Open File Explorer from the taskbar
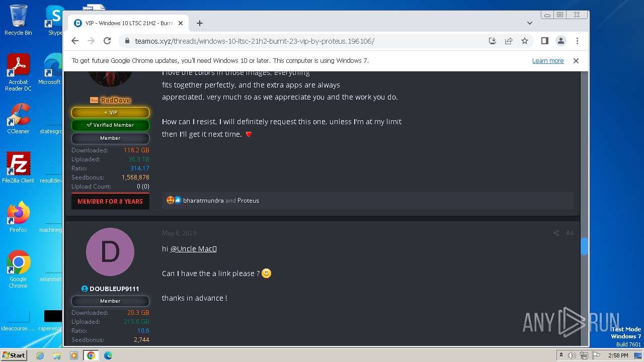Screen dimensions: 644x362 tap(57, 355)
